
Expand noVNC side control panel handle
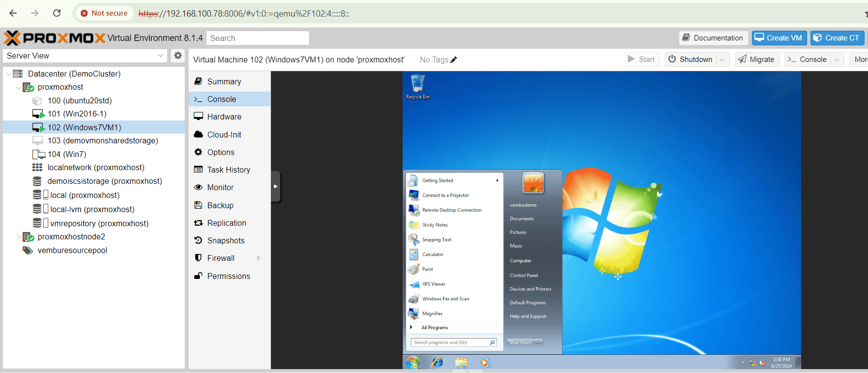click(275, 186)
